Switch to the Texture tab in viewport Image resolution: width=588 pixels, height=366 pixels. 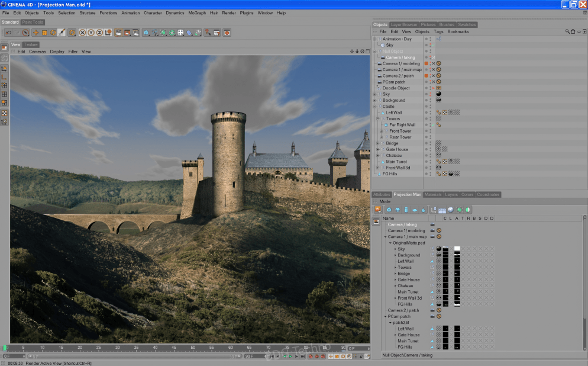point(31,44)
